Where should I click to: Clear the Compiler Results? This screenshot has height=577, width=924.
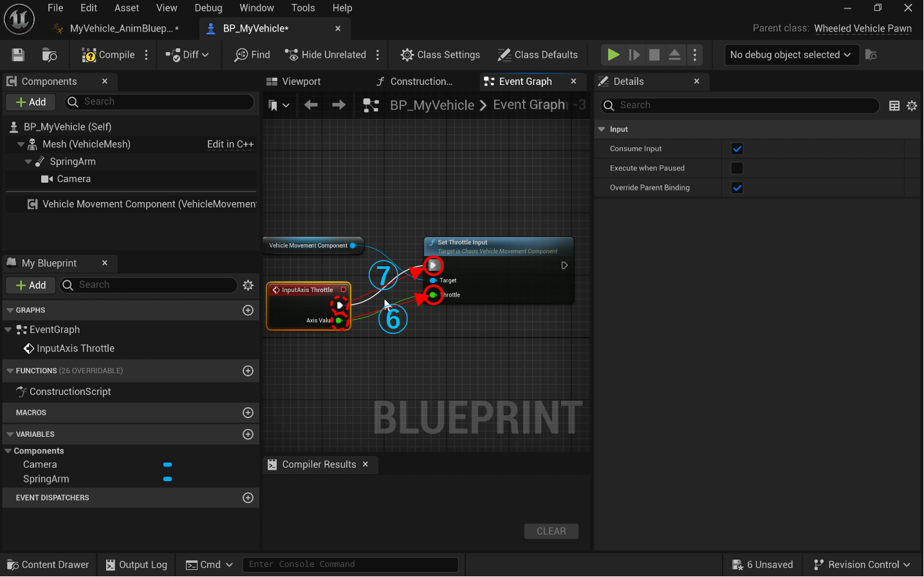tap(551, 531)
